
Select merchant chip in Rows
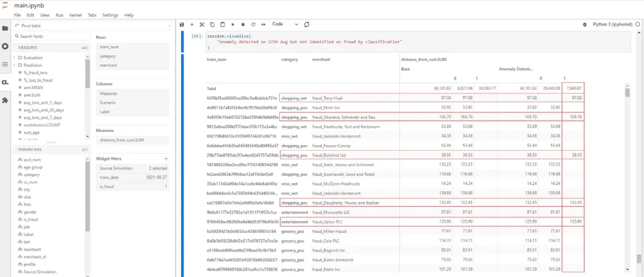tap(133, 65)
